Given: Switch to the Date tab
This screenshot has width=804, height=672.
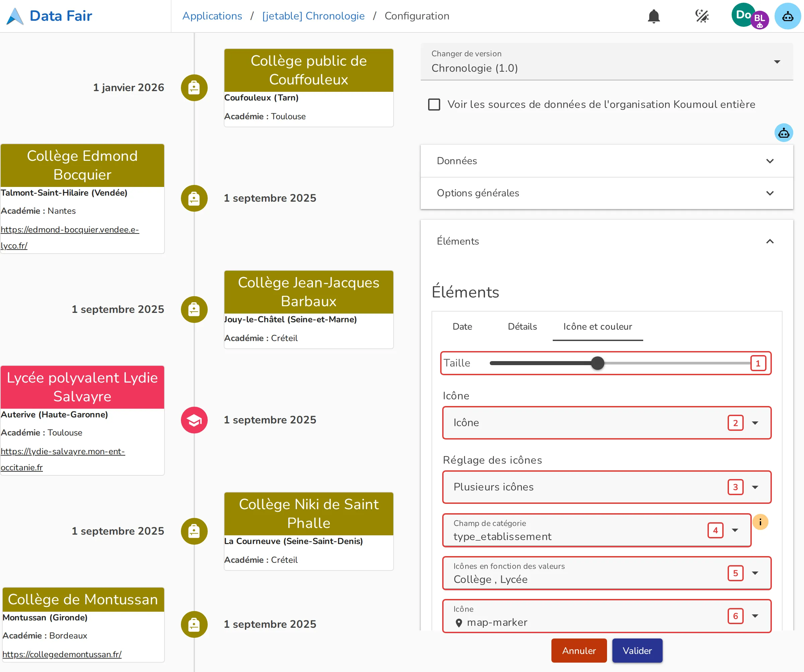Looking at the screenshot, I should coord(462,327).
